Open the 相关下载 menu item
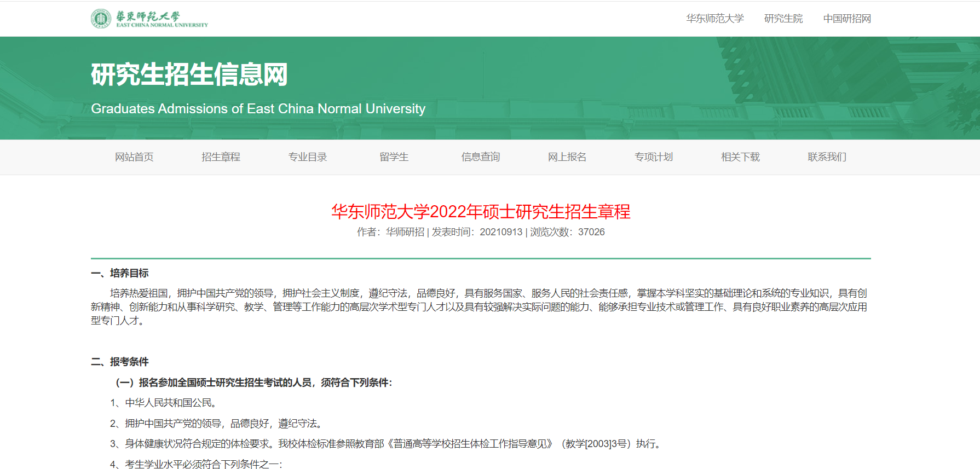This screenshot has width=980, height=469. pos(740,157)
